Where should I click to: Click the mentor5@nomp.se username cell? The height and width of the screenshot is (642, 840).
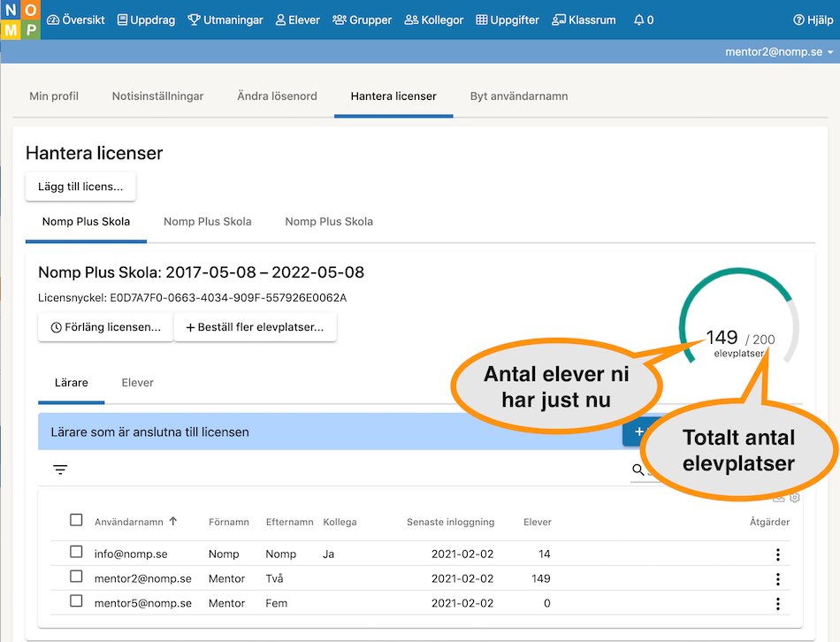click(x=143, y=603)
